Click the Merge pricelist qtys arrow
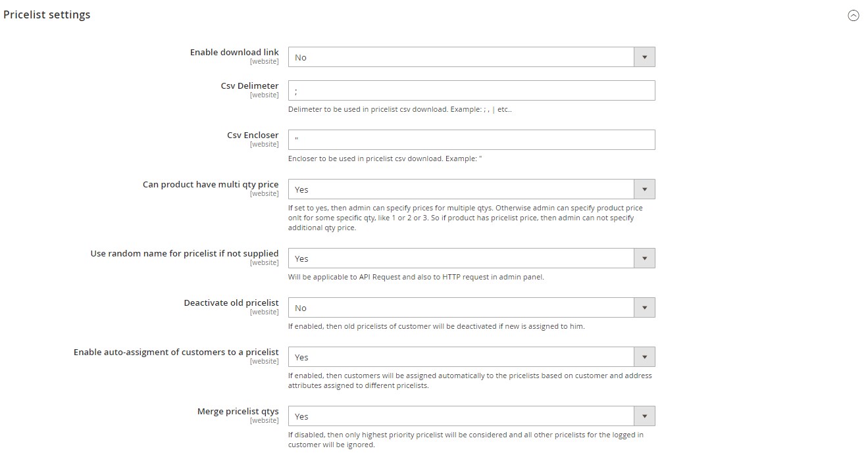 point(644,416)
